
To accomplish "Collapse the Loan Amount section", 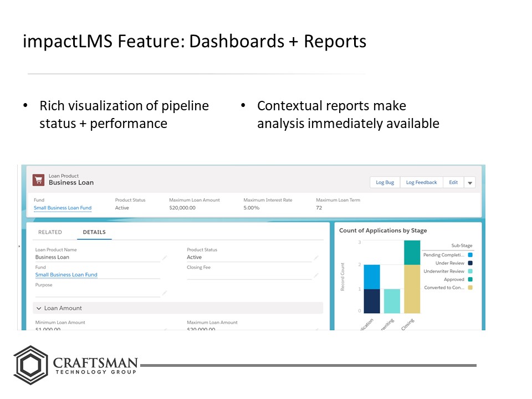I will click(39, 308).
